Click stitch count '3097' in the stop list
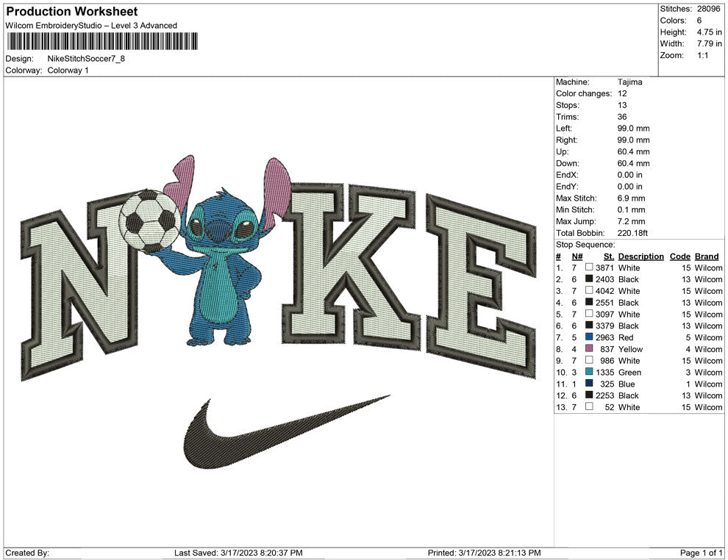 pos(605,314)
